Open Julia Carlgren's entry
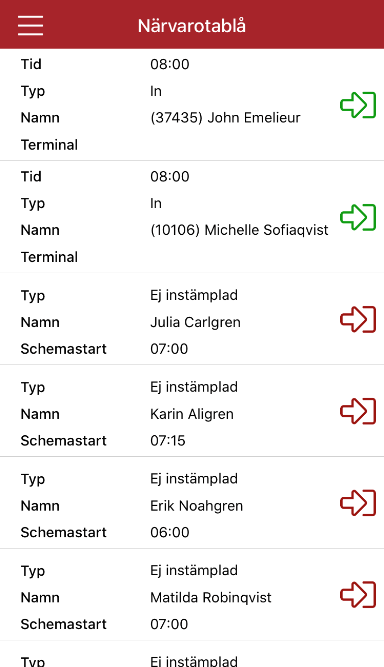384x667 pixels. tap(192, 319)
